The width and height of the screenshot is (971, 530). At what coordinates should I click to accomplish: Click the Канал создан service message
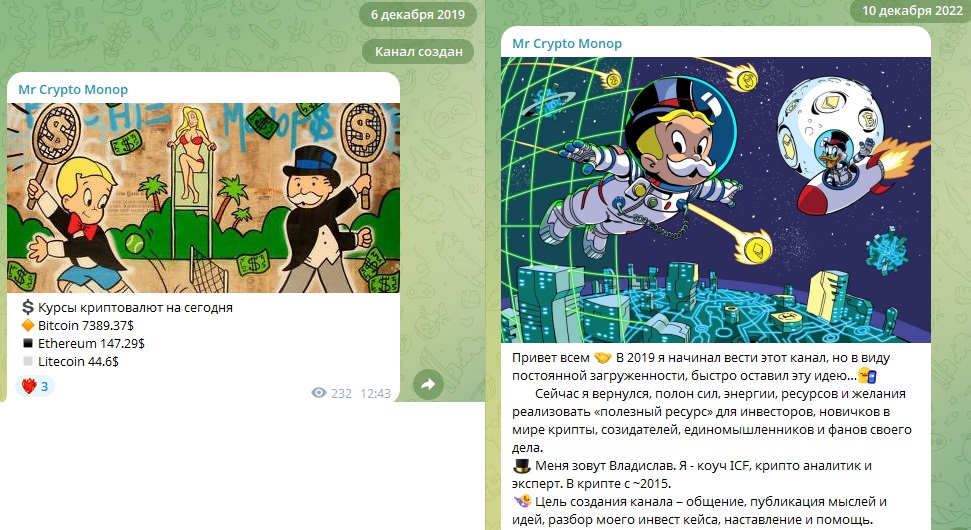(419, 51)
